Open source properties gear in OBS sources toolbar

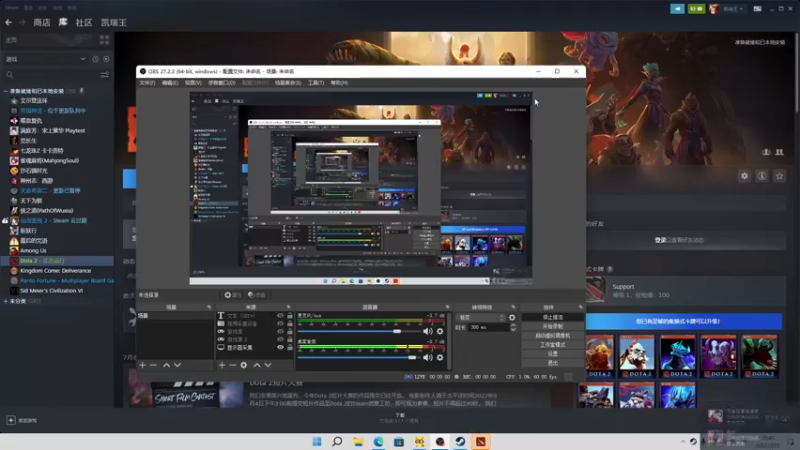pyautogui.click(x=244, y=365)
